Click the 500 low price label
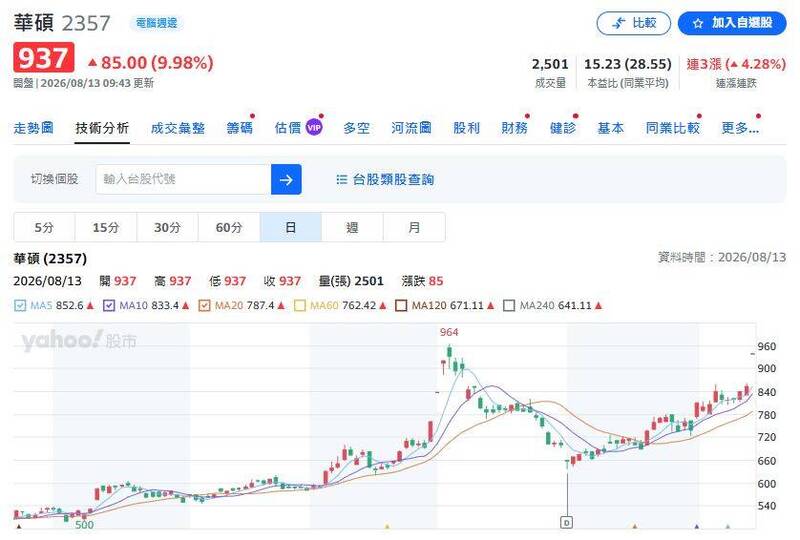Image resolution: width=800 pixels, height=540 pixels. tap(84, 525)
